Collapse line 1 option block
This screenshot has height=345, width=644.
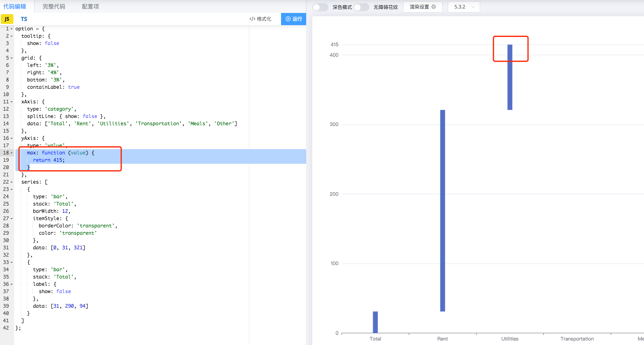click(12, 29)
